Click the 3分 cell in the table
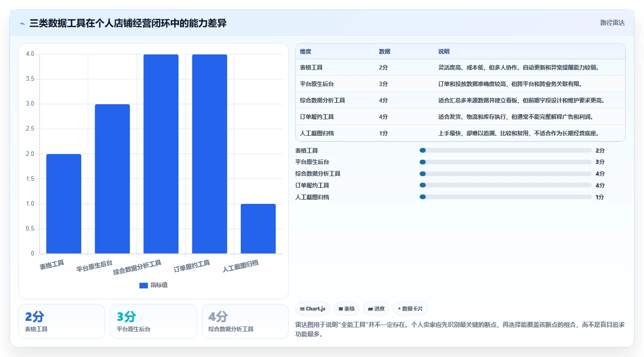Screen dimensions: 644x357 tap(383, 84)
